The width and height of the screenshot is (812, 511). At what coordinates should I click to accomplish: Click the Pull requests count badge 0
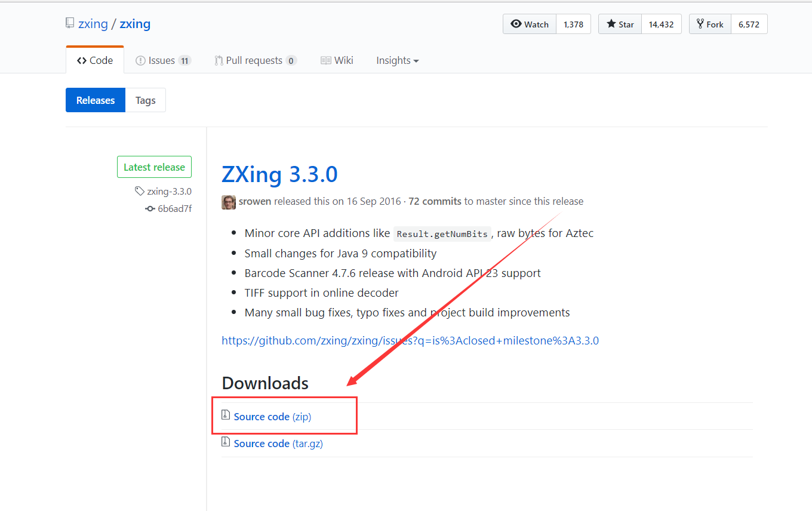[x=291, y=60]
